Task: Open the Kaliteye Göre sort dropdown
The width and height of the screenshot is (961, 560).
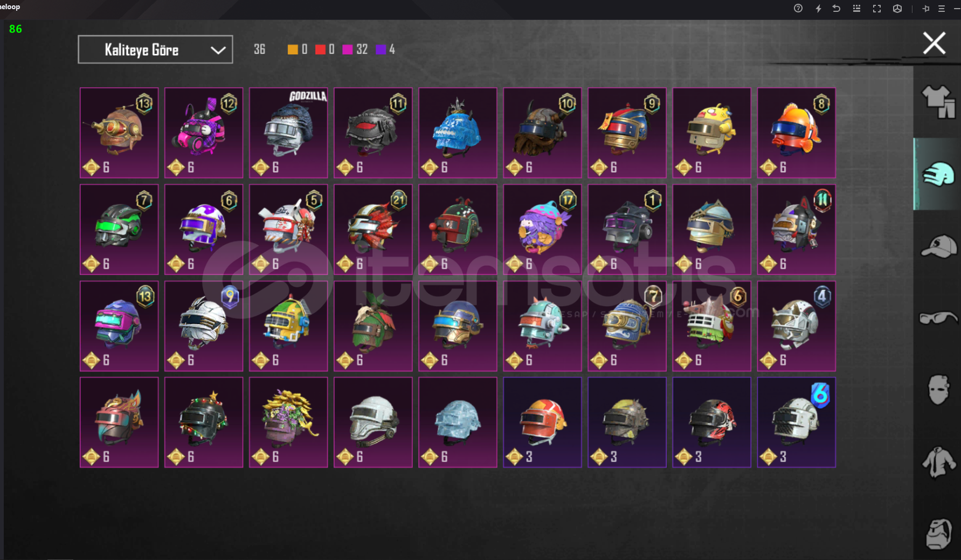Action: point(155,50)
